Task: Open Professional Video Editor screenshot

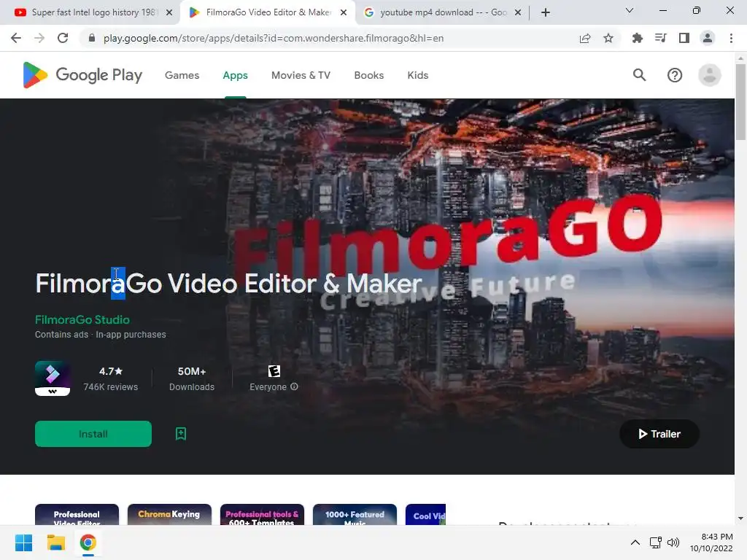Action: pyautogui.click(x=77, y=515)
